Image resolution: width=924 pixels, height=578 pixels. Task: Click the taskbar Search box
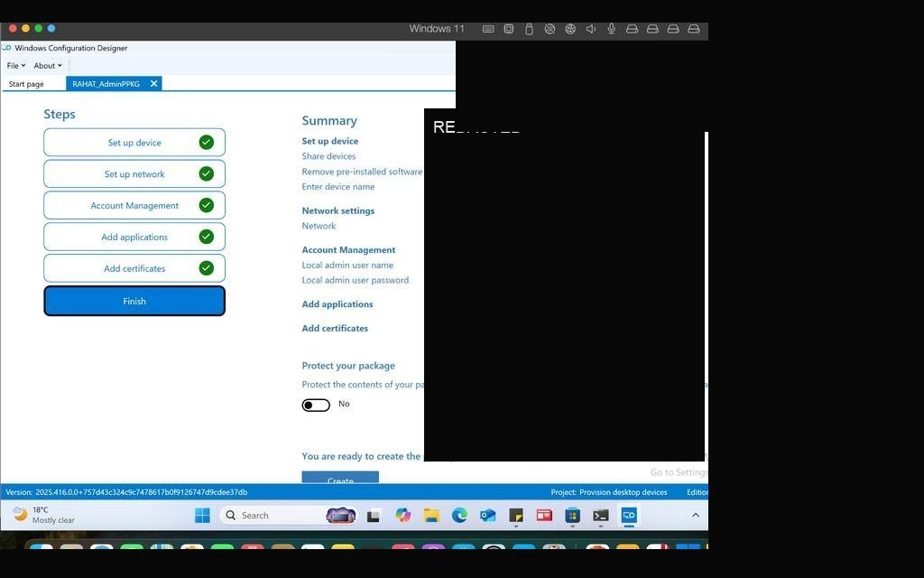tap(289, 516)
